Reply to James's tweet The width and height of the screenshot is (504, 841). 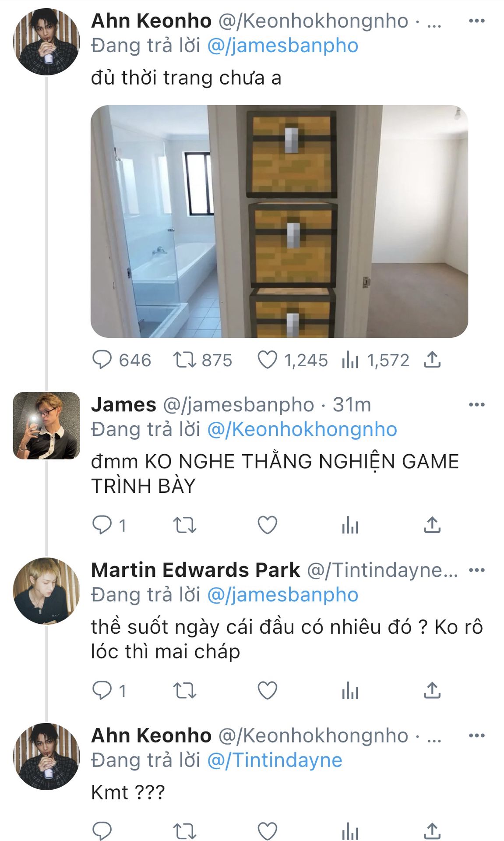point(102,525)
